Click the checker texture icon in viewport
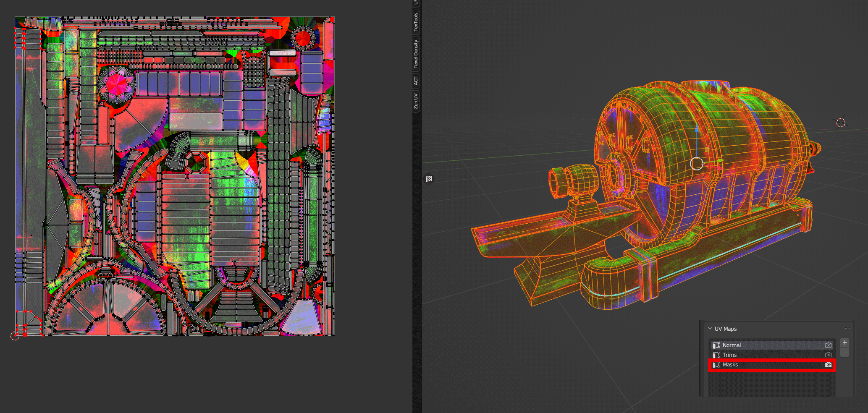The height and width of the screenshot is (413, 868). coord(429,179)
